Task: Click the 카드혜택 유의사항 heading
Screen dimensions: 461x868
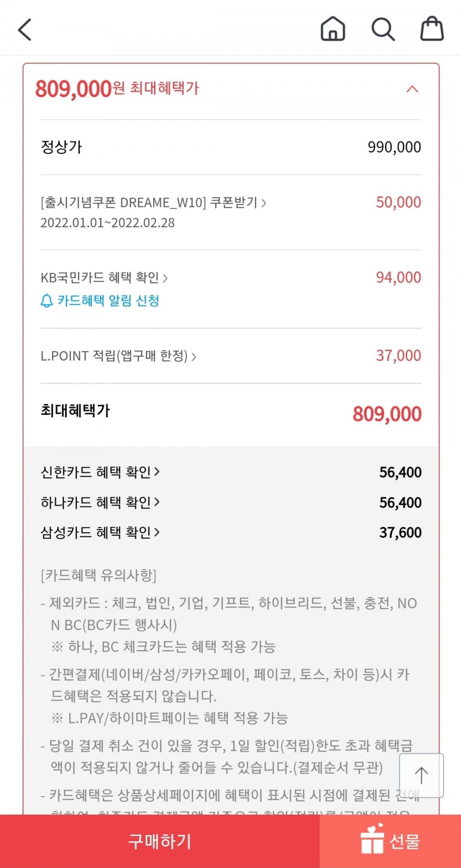Action: tap(98, 575)
